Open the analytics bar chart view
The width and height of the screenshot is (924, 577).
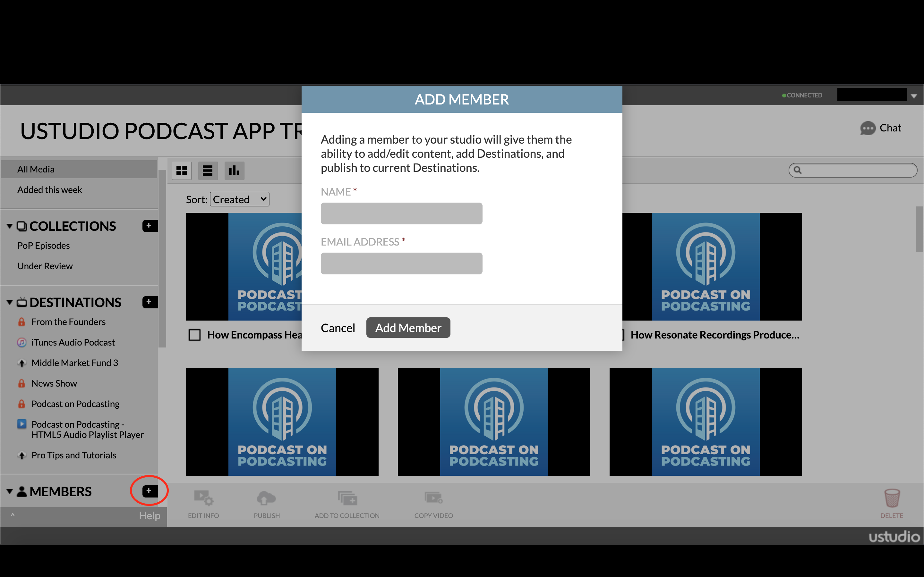tap(234, 170)
